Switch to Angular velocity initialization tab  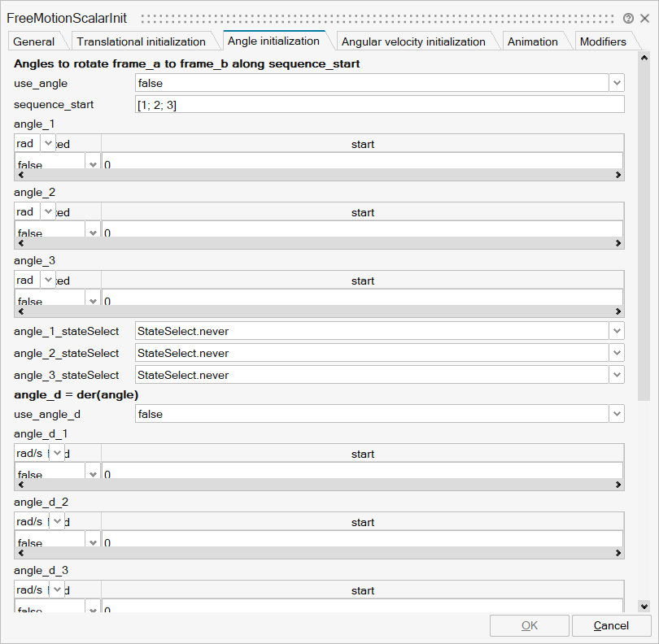tap(412, 41)
